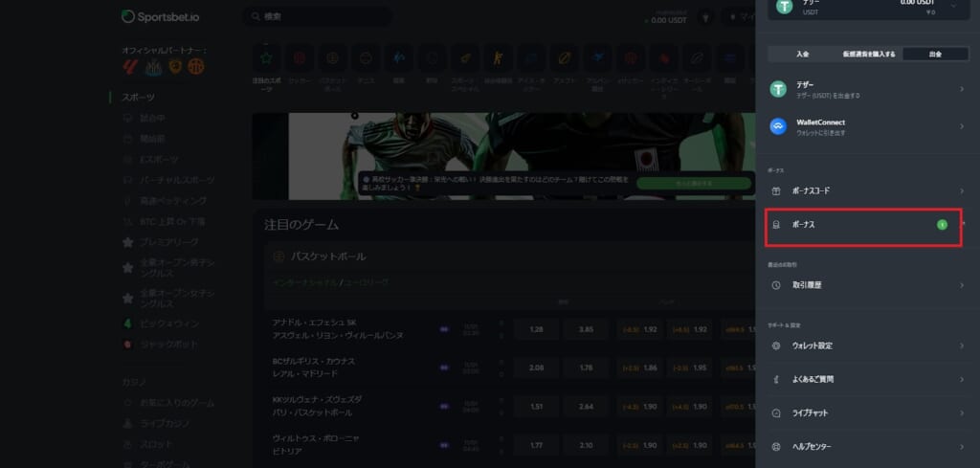Viewport: 980px width, 468px height.
Task: Open スポーツ section in left sidebar
Action: (138, 98)
